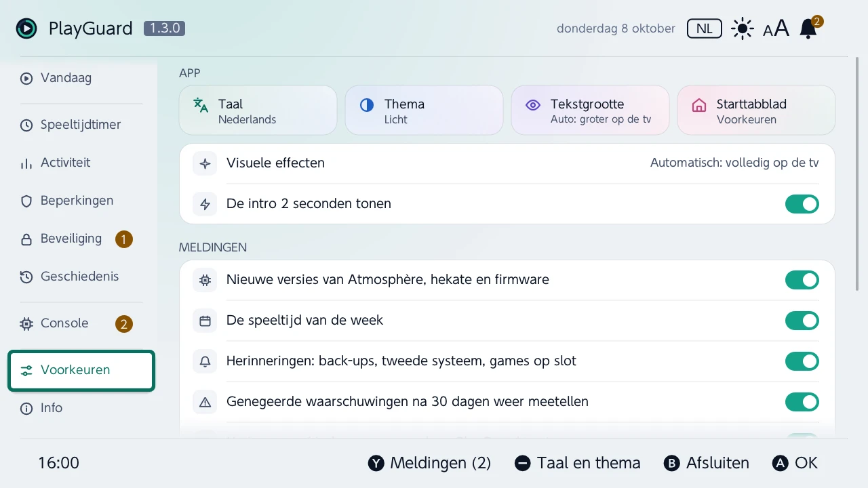Toggle Genegeerde waarschuwingen switch
The width and height of the screenshot is (868, 488).
[x=802, y=402]
